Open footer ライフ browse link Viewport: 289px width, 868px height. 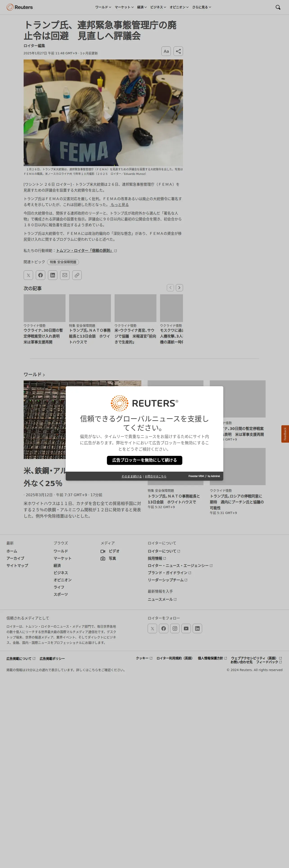tap(59, 587)
